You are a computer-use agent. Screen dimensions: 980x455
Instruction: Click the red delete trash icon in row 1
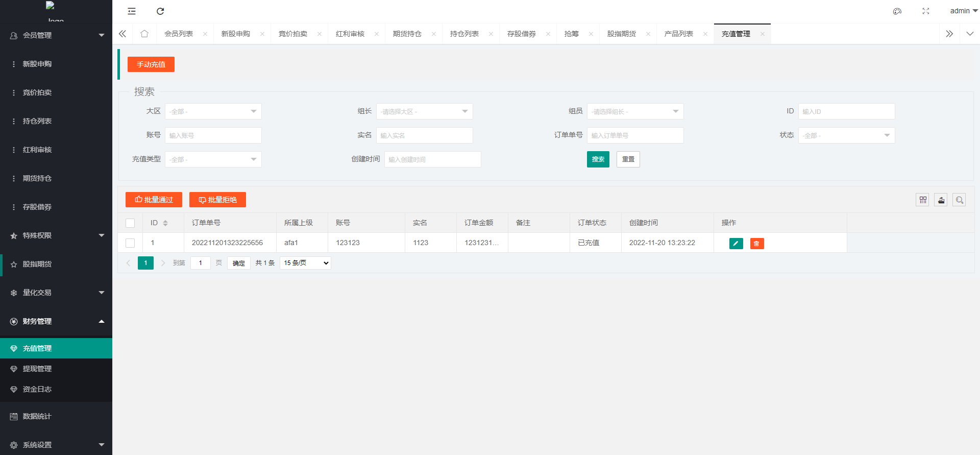(x=756, y=244)
